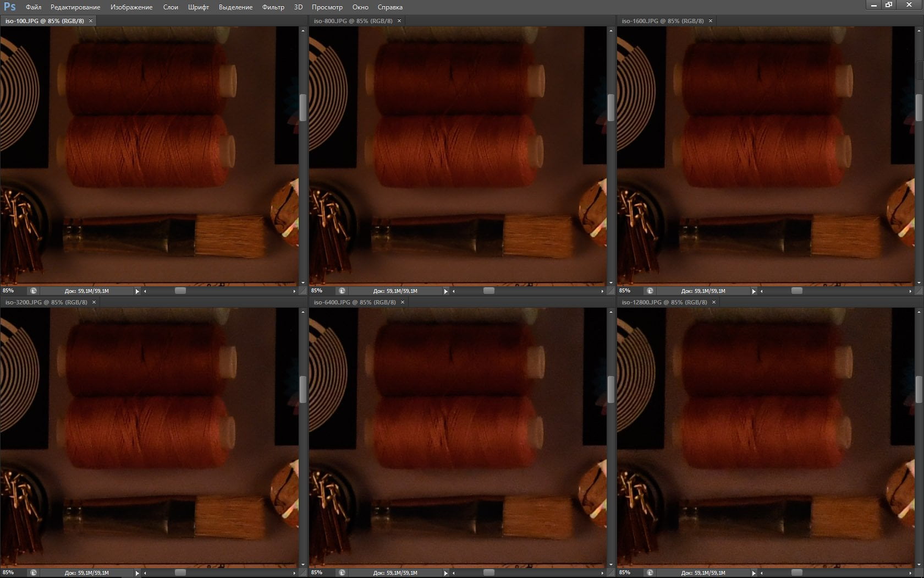The width and height of the screenshot is (924, 578).
Task: Click the export icon in iso-12800.JPG status bar
Action: point(650,572)
